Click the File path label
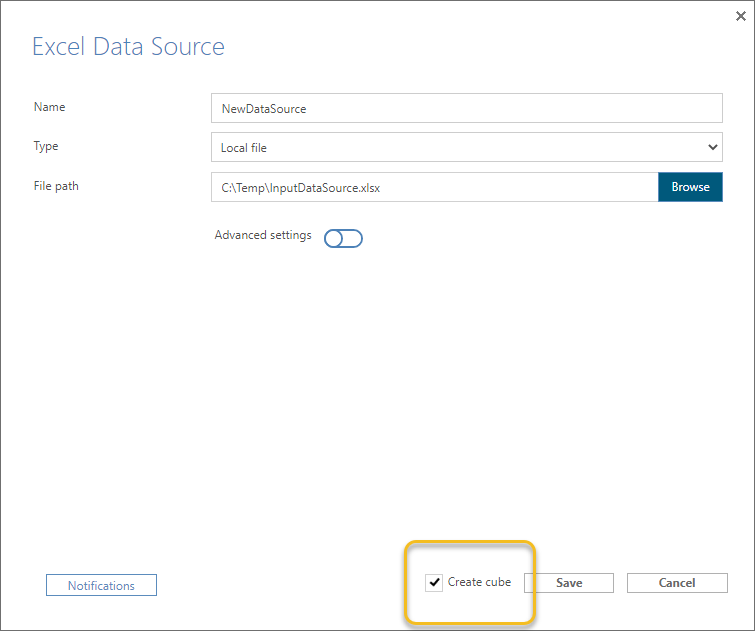Image resolution: width=755 pixels, height=631 pixels. coord(56,186)
